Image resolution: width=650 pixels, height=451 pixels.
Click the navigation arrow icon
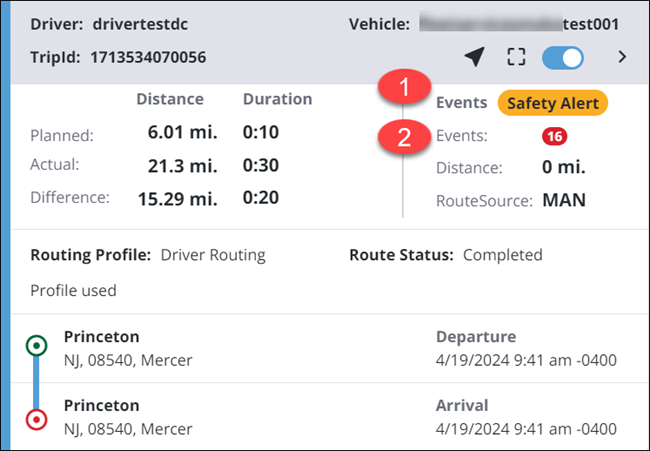click(475, 58)
